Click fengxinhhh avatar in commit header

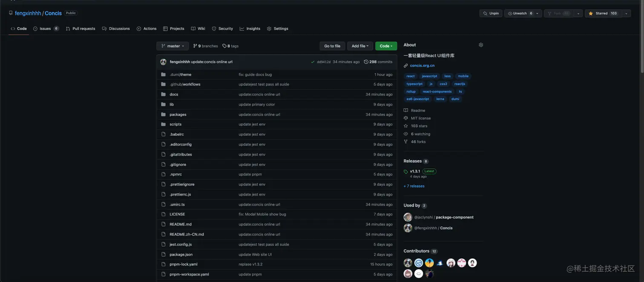[164, 62]
